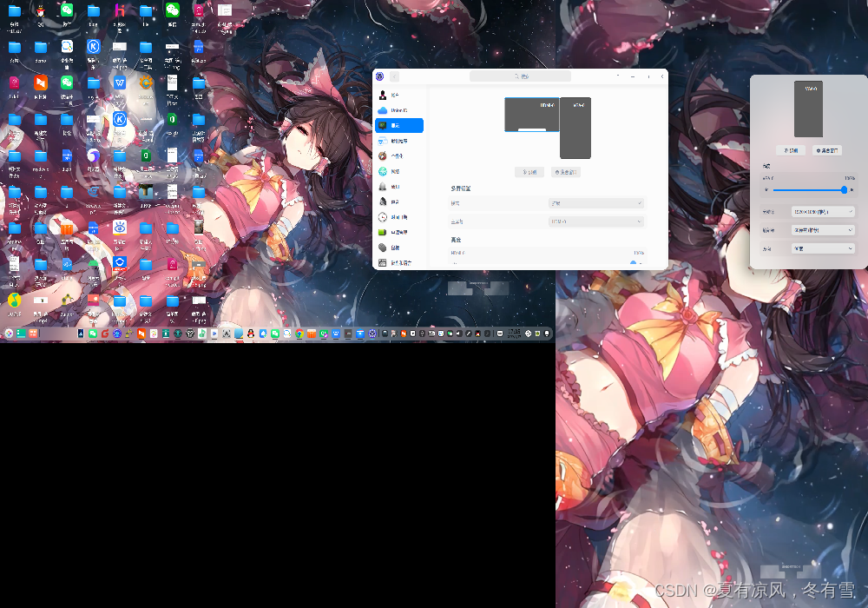Image resolution: width=868 pixels, height=608 pixels.
Task: Open the multi-screen Mode dropdown
Action: coord(596,203)
